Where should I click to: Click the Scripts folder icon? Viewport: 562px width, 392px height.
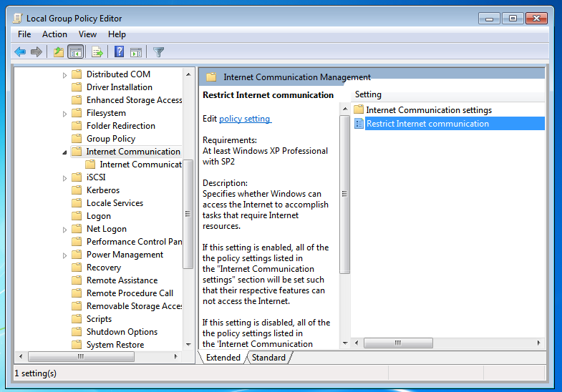coord(77,319)
